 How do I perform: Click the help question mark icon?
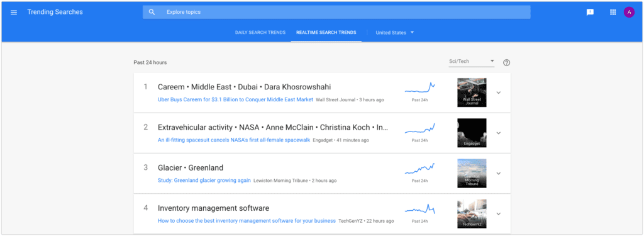click(506, 62)
